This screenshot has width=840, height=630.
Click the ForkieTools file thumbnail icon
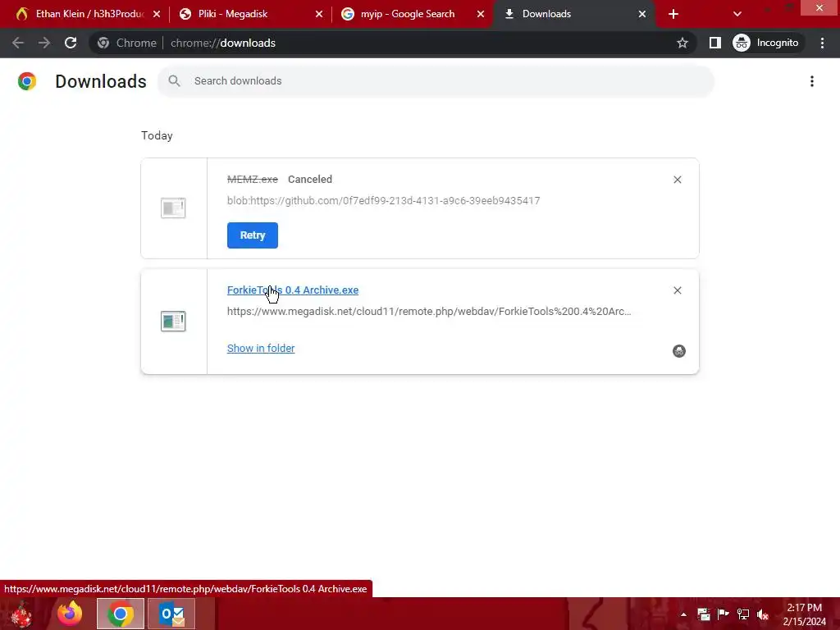click(173, 322)
